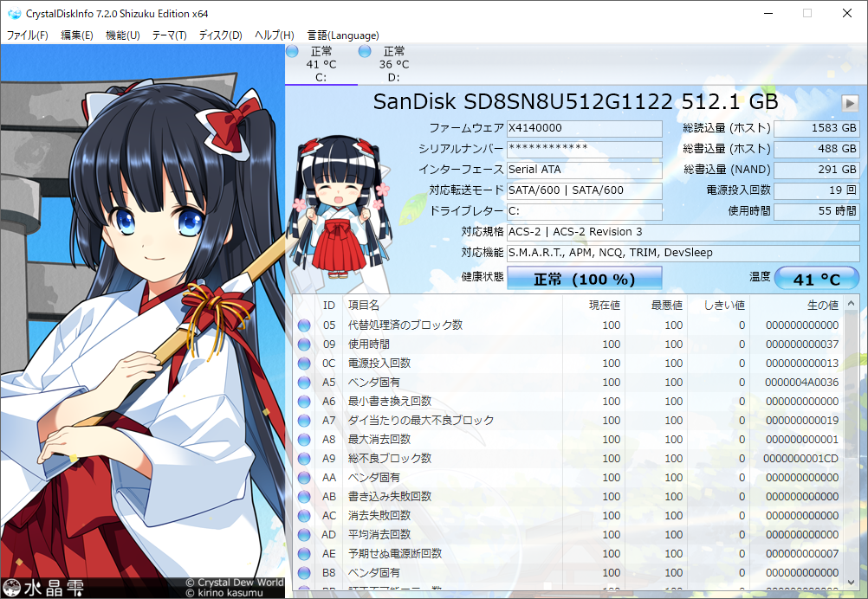Click the 41 °C temperature button

[817, 278]
